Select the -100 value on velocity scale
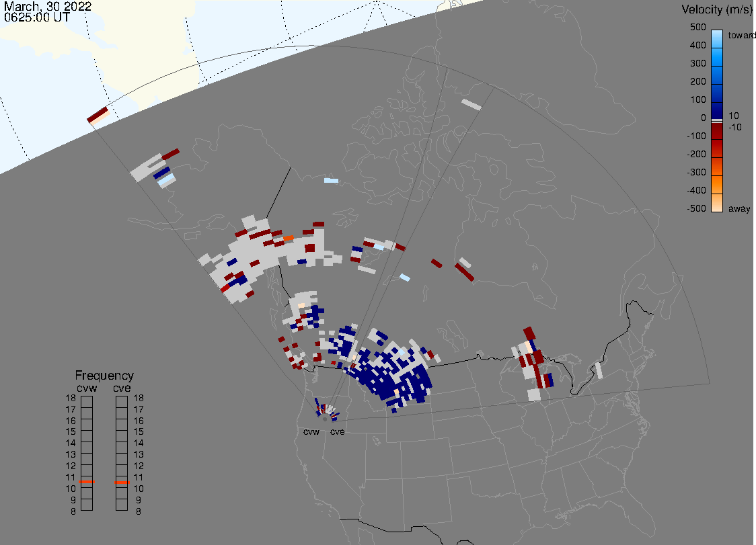Viewport: 756px width, 545px height. click(696, 136)
